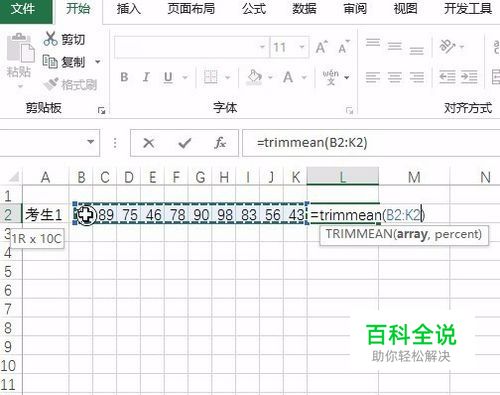Align text to top
This screenshot has height=395, width=500.
[373, 43]
